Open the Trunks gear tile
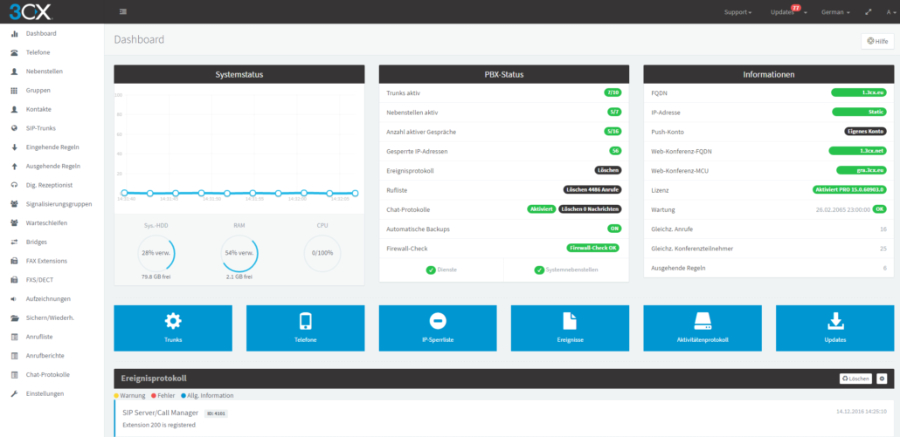 click(x=173, y=328)
